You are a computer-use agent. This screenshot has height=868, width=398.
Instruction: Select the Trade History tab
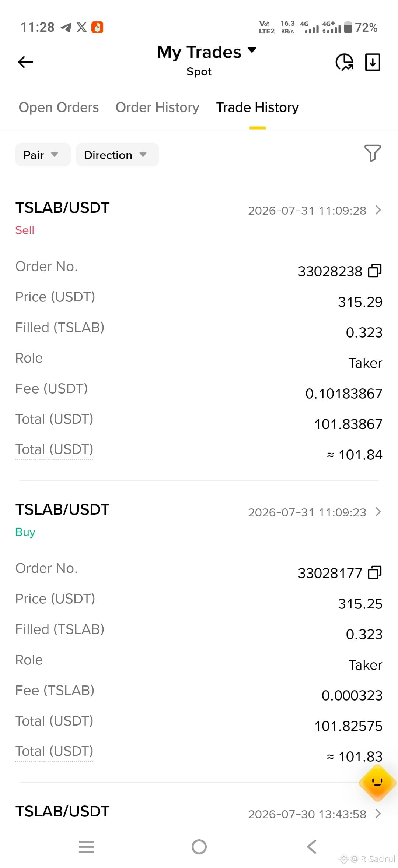pos(257,107)
